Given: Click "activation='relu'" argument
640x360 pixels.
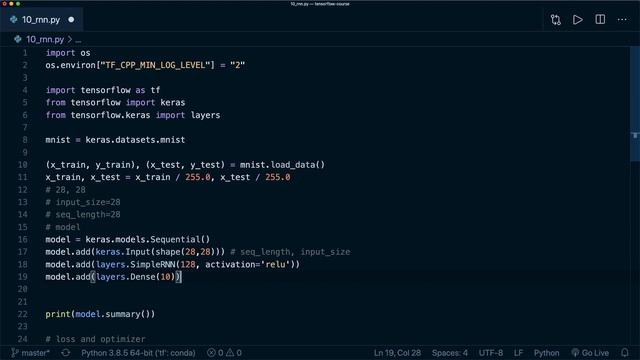Looking at the screenshot, I should (x=248, y=264).
